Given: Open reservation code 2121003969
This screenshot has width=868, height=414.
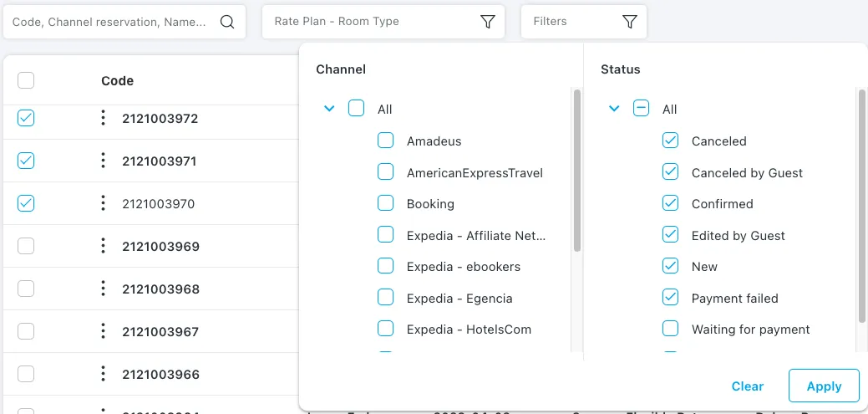Looking at the screenshot, I should coord(160,246).
